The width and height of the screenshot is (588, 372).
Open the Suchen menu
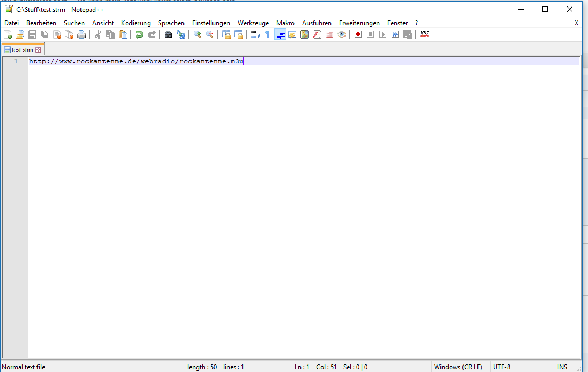[74, 23]
